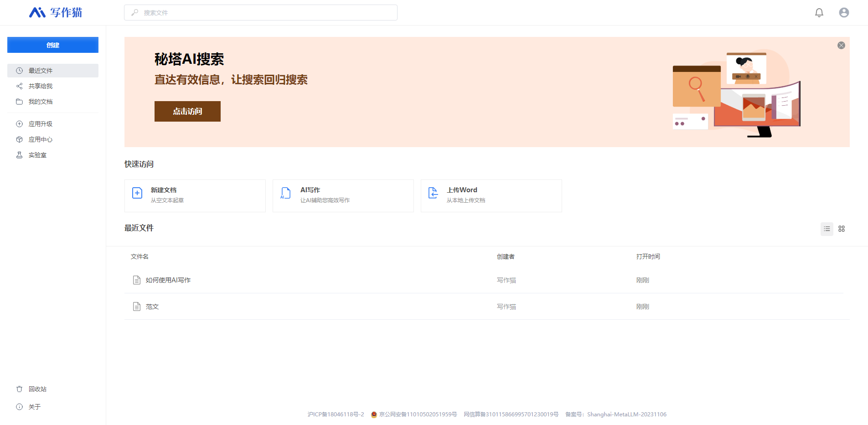The image size is (868, 425).
Task: Click the 文件名 column header
Action: 139,256
